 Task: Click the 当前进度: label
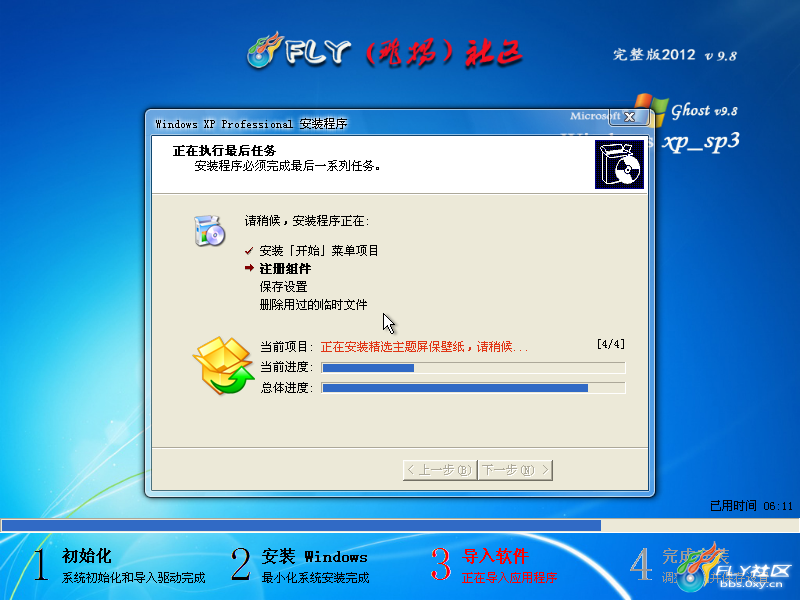[x=286, y=367]
